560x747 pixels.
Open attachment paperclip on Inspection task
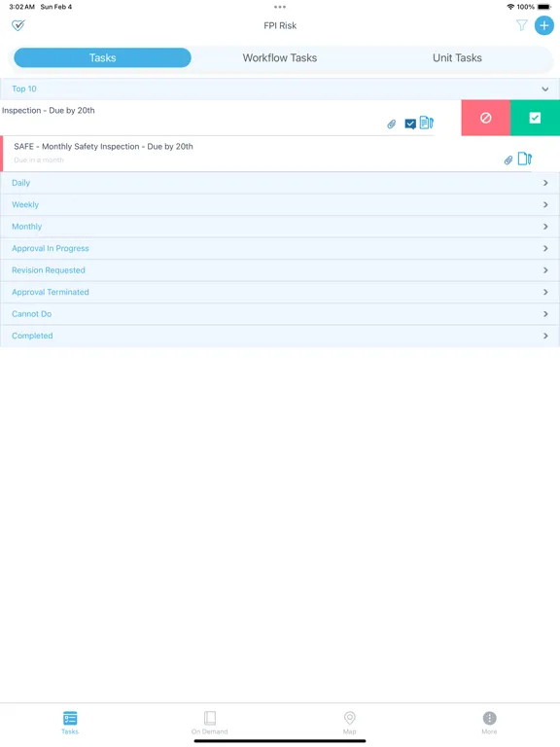coord(392,124)
